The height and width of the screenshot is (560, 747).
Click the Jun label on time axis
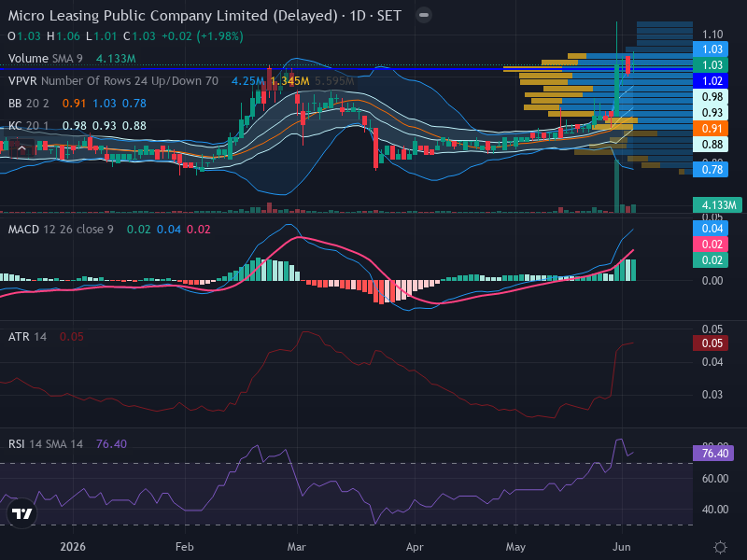tap(622, 547)
